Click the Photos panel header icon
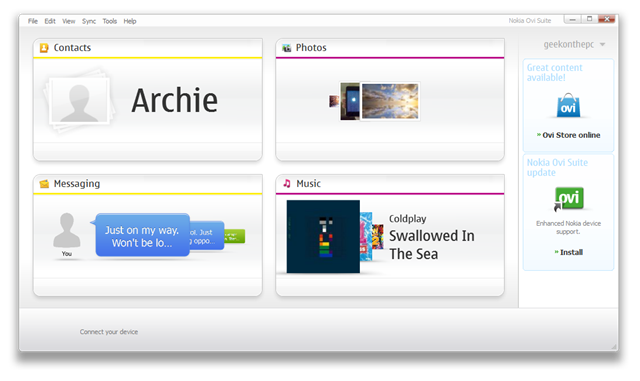The width and height of the screenshot is (640, 381). coord(287,48)
